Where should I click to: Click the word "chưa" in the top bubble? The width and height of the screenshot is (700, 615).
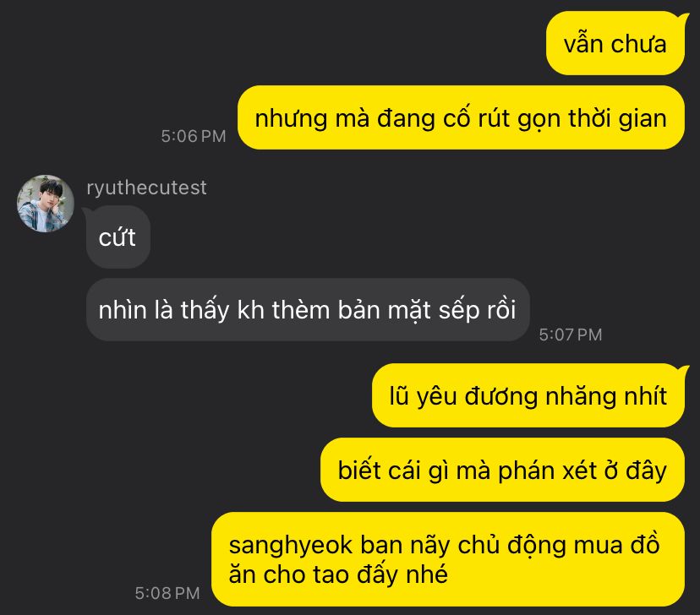pos(638,44)
